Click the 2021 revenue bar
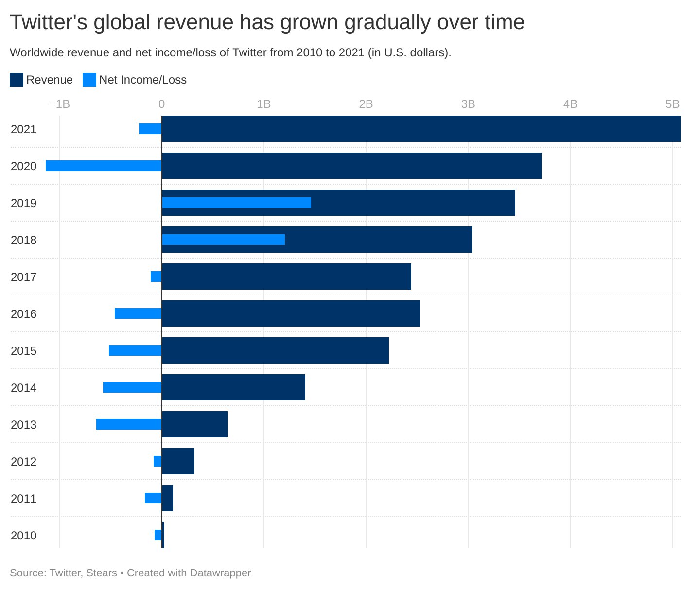The width and height of the screenshot is (700, 590). 421,129
